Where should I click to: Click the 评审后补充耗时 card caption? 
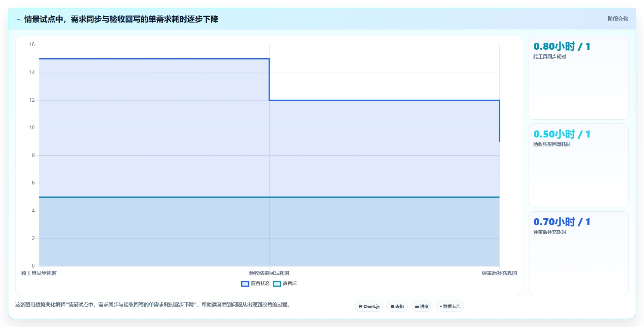click(549, 232)
